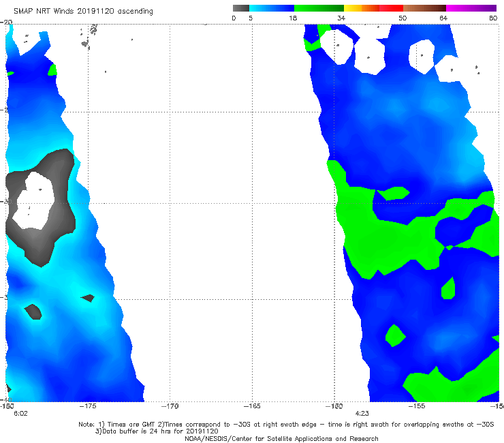Select the green segment of the color bar
This screenshot has height=443, width=504.
pos(319,8)
